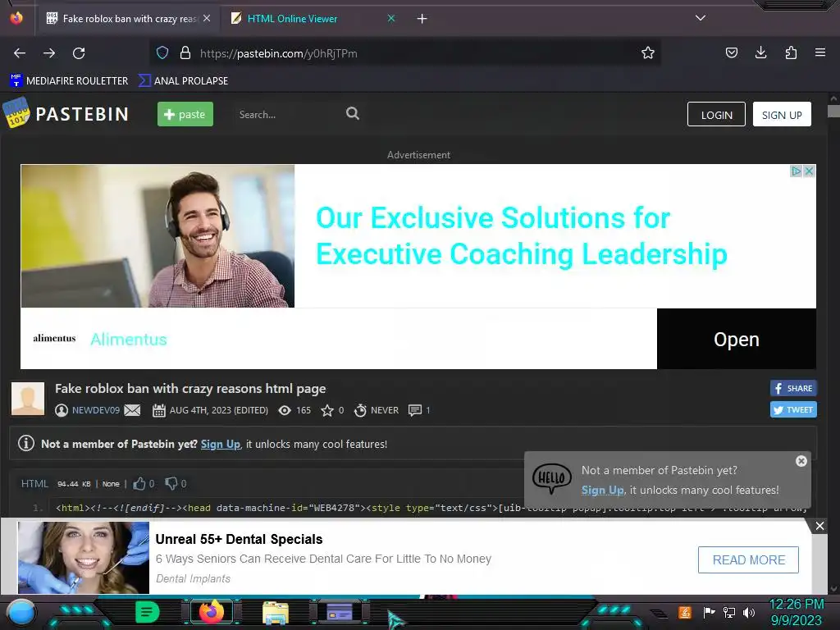This screenshot has height=630, width=840.
Task: Open the File Explorer taskbar icon
Action: click(x=276, y=613)
